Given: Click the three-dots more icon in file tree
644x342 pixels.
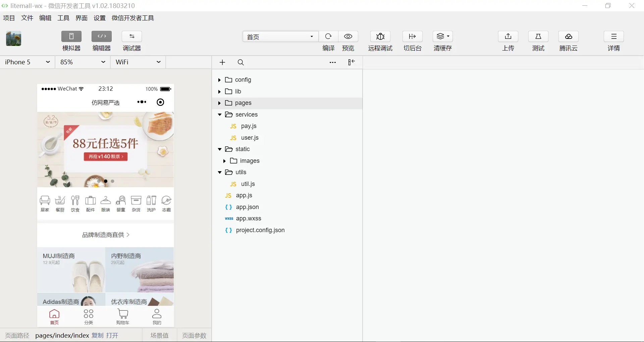Looking at the screenshot, I should click(x=333, y=62).
